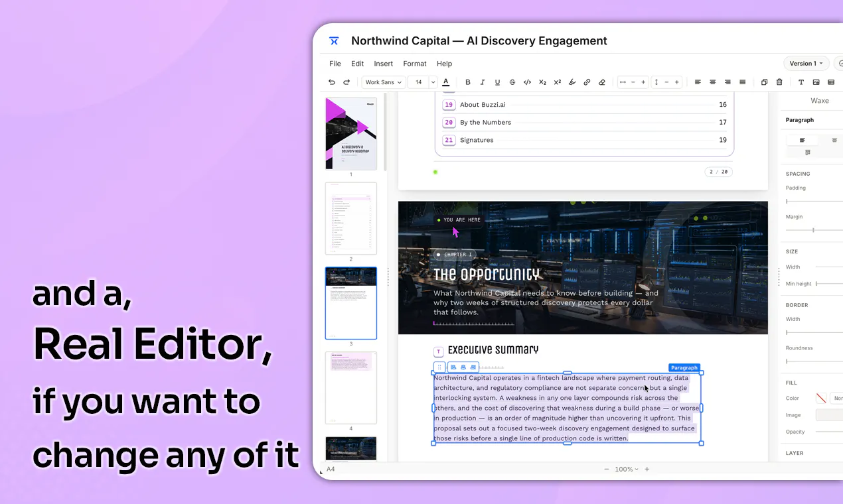Decrease letter spacing with minus
This screenshot has width=843, height=504.
click(x=633, y=82)
